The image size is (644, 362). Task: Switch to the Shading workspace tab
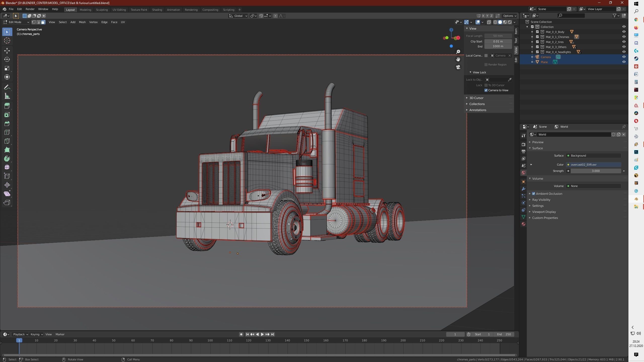click(157, 10)
